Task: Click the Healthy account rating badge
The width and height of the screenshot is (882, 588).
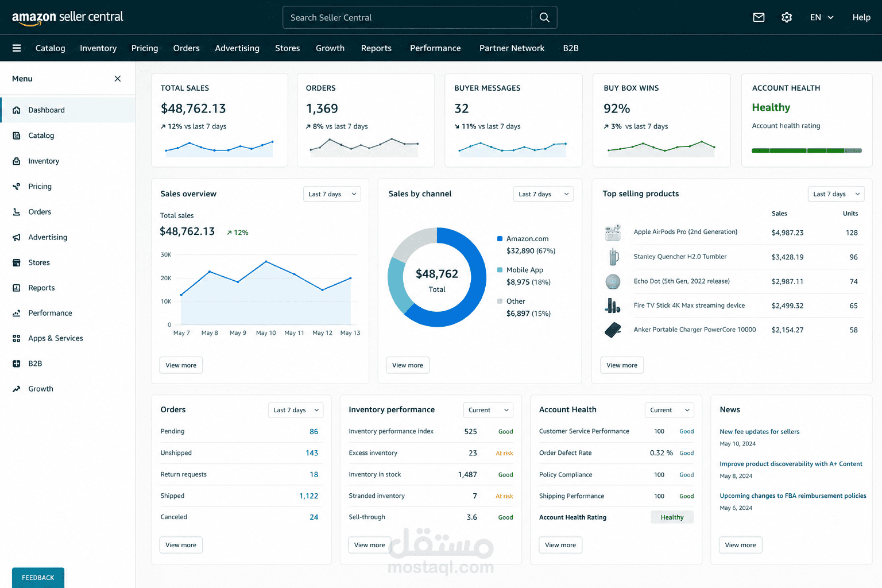Action: [x=672, y=517]
